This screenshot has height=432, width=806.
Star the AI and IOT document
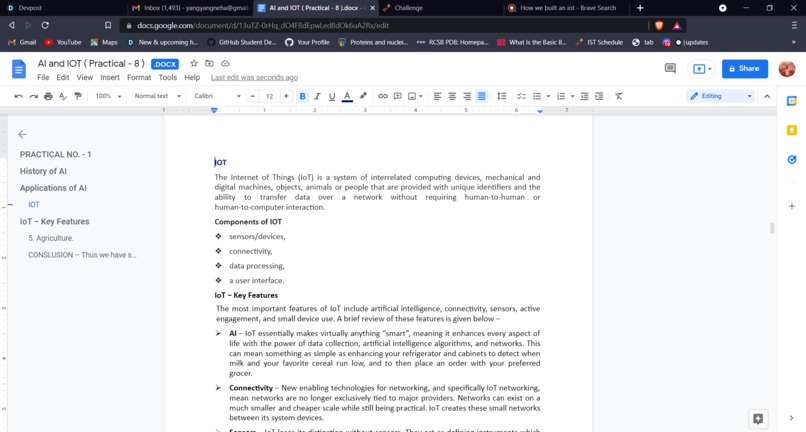point(194,63)
